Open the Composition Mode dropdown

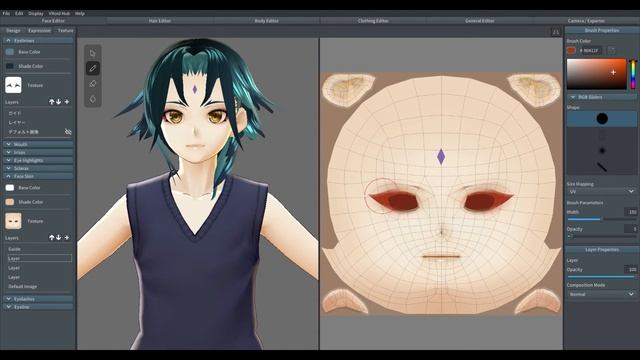tap(602, 294)
